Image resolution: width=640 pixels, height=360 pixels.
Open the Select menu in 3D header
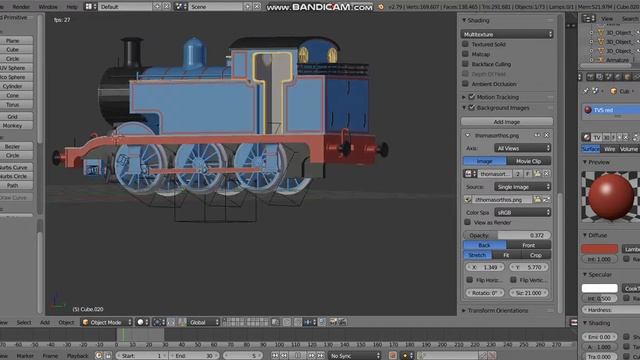24,322
